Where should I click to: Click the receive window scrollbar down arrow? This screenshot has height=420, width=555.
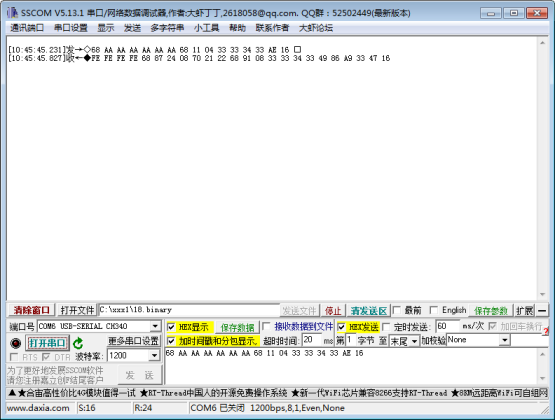542,294
